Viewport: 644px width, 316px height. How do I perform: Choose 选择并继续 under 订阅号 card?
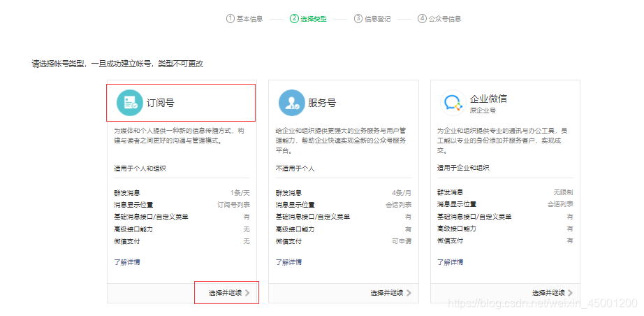(x=225, y=293)
